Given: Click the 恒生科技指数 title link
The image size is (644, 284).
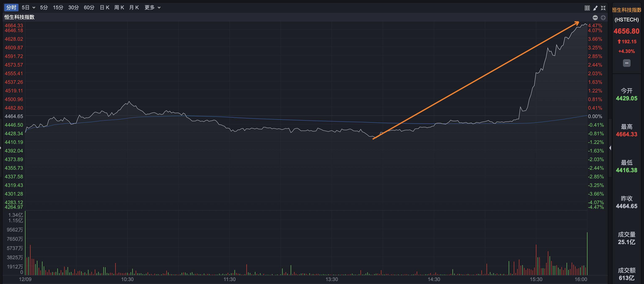Looking at the screenshot, I should [19, 17].
